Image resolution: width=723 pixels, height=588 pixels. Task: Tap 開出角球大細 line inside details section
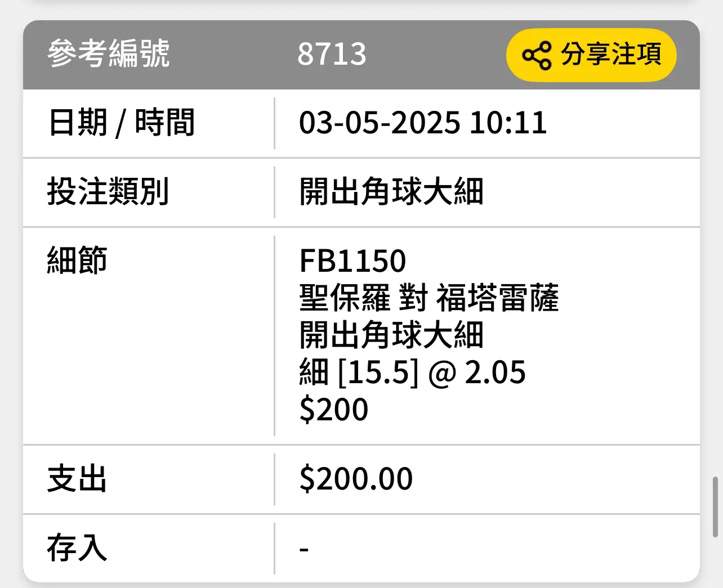click(391, 335)
